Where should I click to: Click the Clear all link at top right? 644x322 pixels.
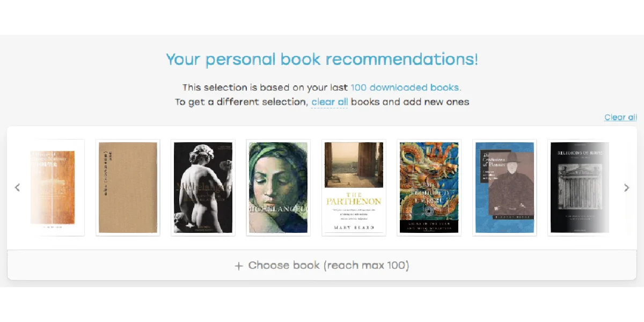[x=620, y=117]
